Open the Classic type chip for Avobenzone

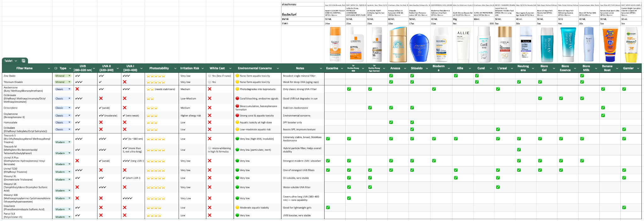63,89
